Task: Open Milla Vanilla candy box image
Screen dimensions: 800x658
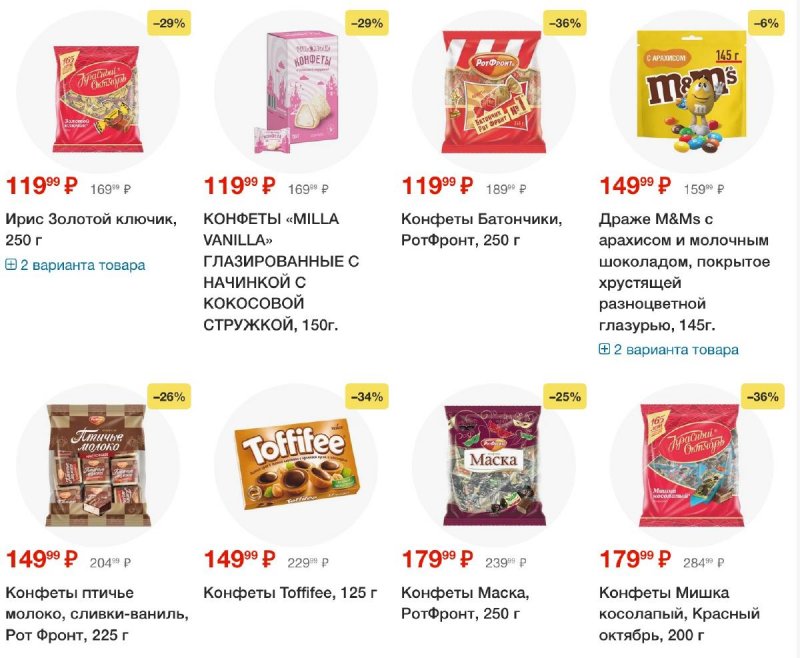Action: point(297,92)
